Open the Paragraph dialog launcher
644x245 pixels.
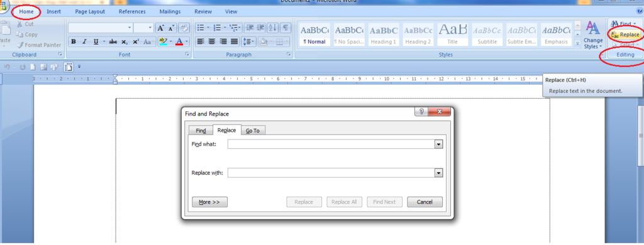[289, 54]
